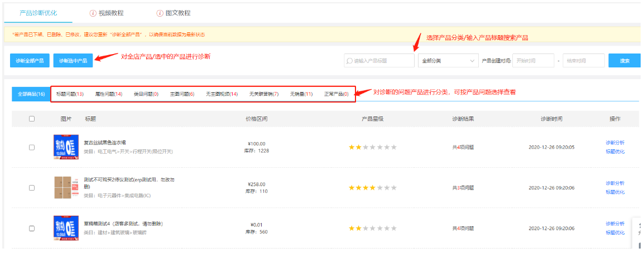Click diagnosis time 2020-12-26 09:20:05
The image size is (644, 253).
(x=551, y=147)
